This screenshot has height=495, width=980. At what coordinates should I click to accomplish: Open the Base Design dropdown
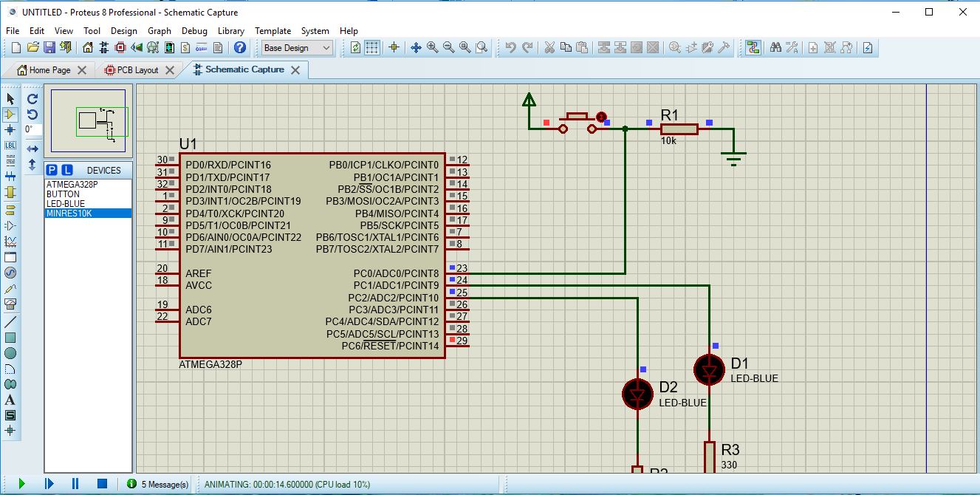pyautogui.click(x=298, y=47)
